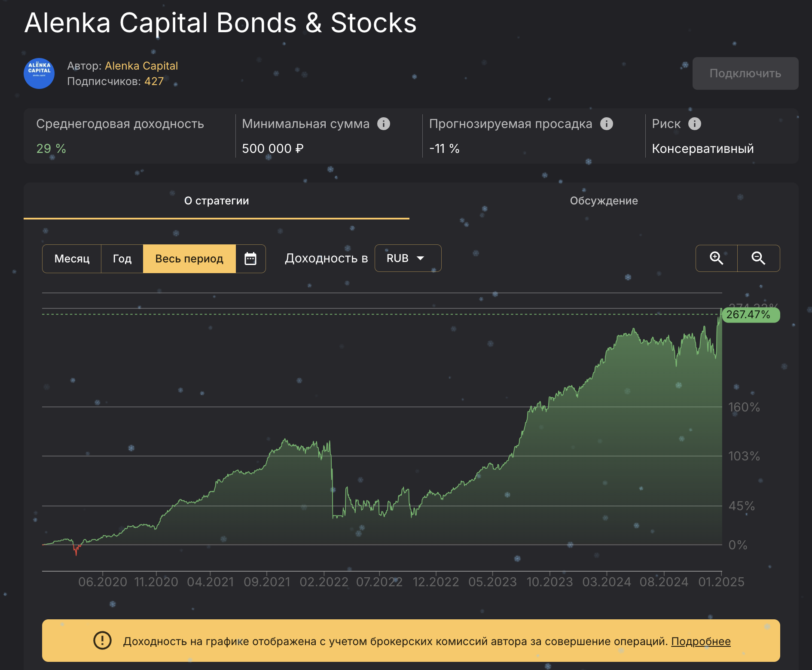Click the 04.2021 axis label

click(x=211, y=582)
